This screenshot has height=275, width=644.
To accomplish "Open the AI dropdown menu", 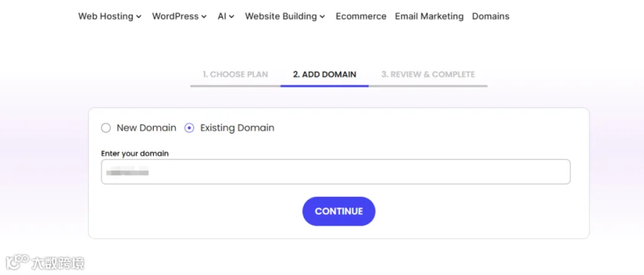I will pyautogui.click(x=226, y=16).
